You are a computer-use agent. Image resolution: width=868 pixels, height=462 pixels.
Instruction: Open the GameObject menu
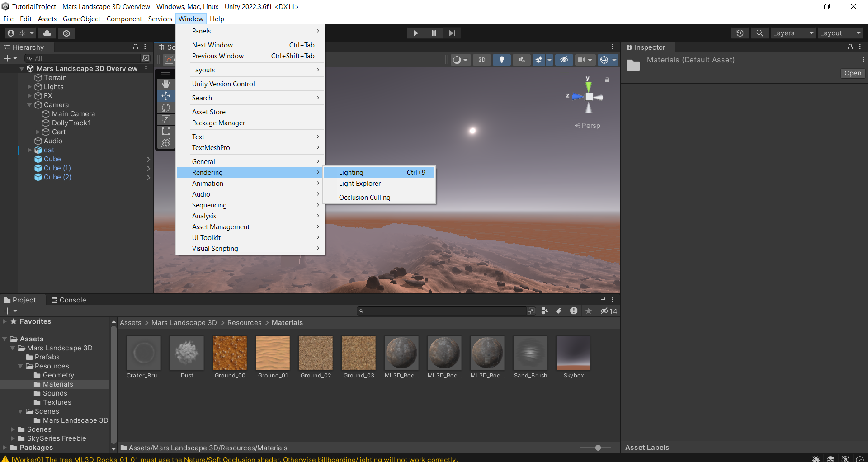click(x=81, y=19)
